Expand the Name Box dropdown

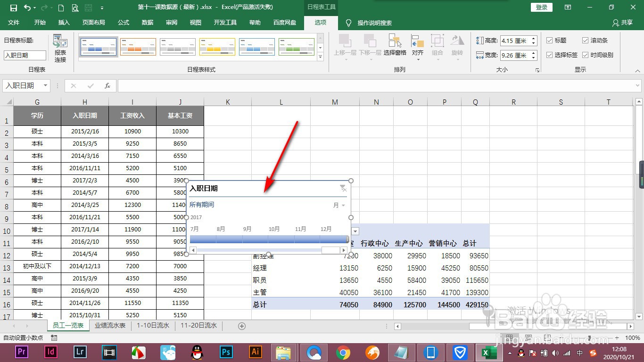pyautogui.click(x=46, y=86)
